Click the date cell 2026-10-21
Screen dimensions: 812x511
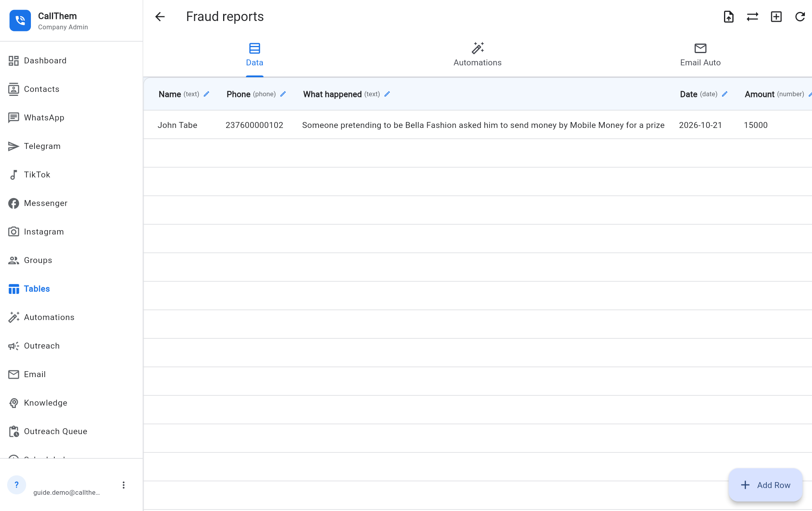coord(700,125)
